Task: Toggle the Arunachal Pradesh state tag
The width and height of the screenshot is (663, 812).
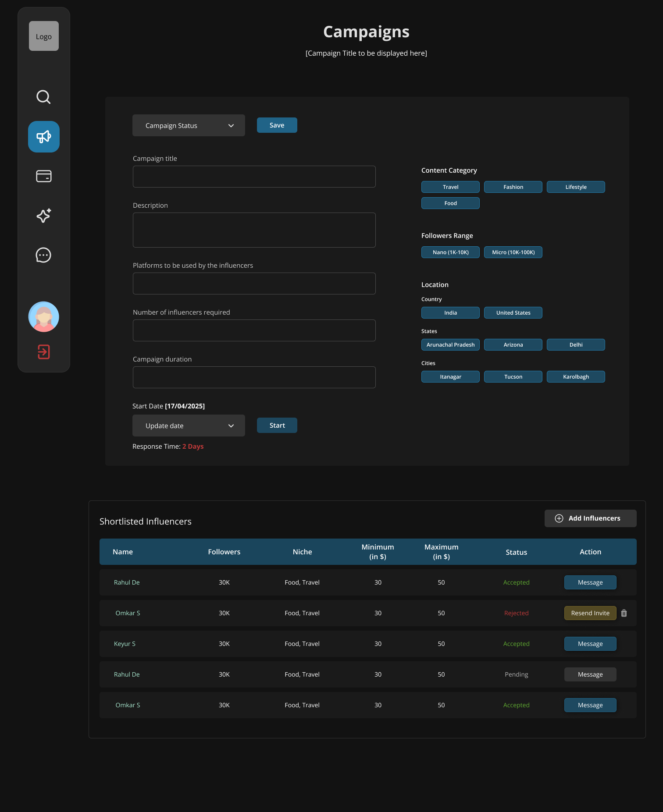Action: click(450, 344)
